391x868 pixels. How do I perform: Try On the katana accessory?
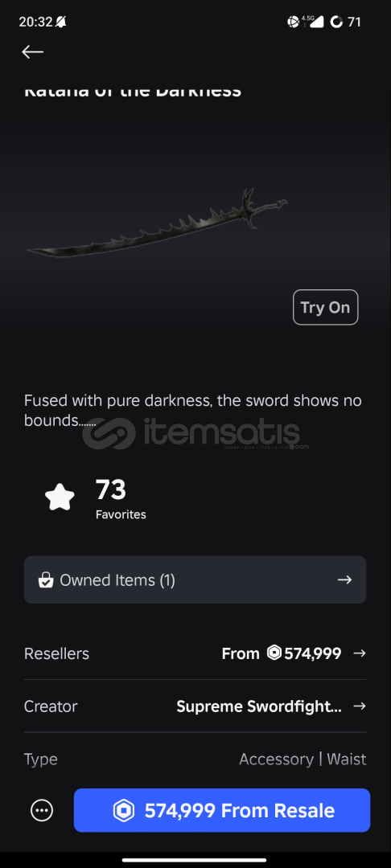point(325,307)
